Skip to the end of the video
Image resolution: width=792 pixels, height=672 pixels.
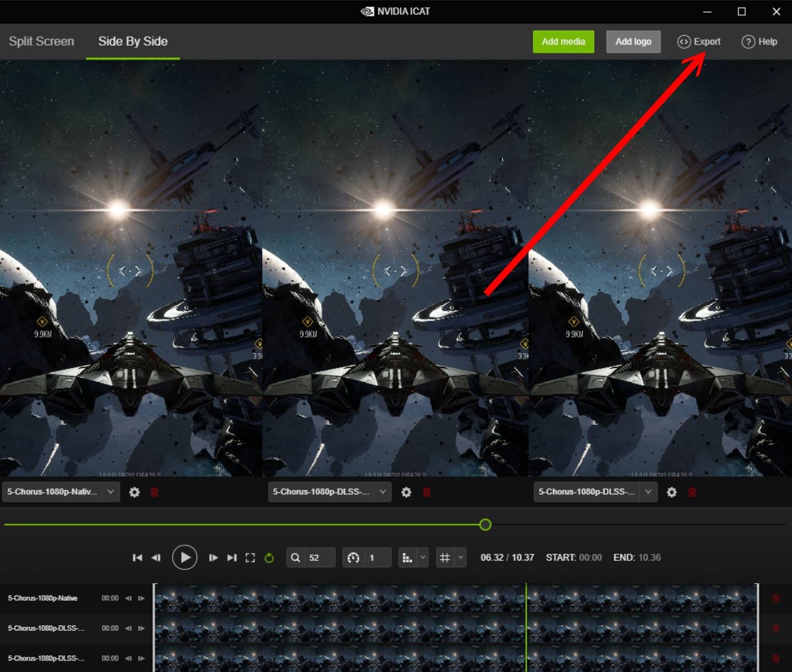pyautogui.click(x=232, y=558)
